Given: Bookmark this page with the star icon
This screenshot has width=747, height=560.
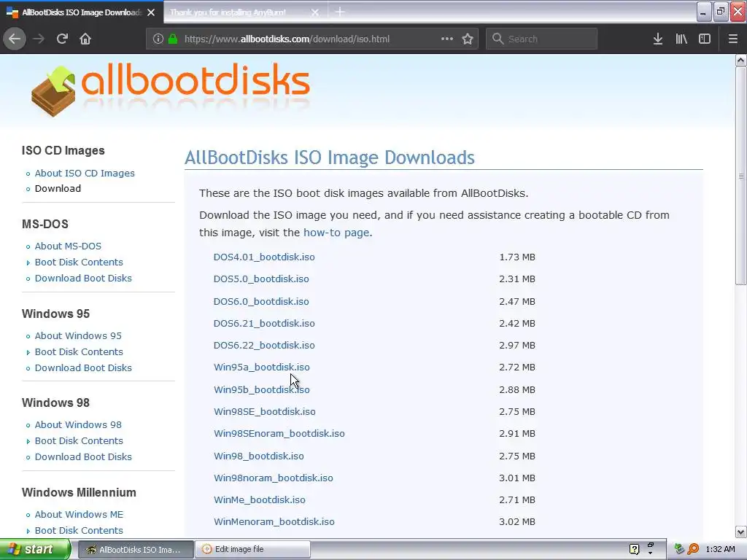Looking at the screenshot, I should click(468, 39).
